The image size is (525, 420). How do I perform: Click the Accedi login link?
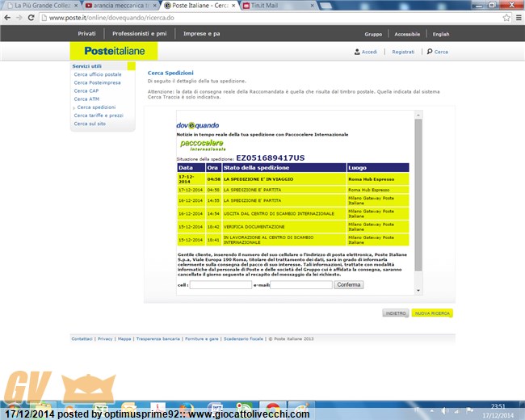click(x=369, y=52)
